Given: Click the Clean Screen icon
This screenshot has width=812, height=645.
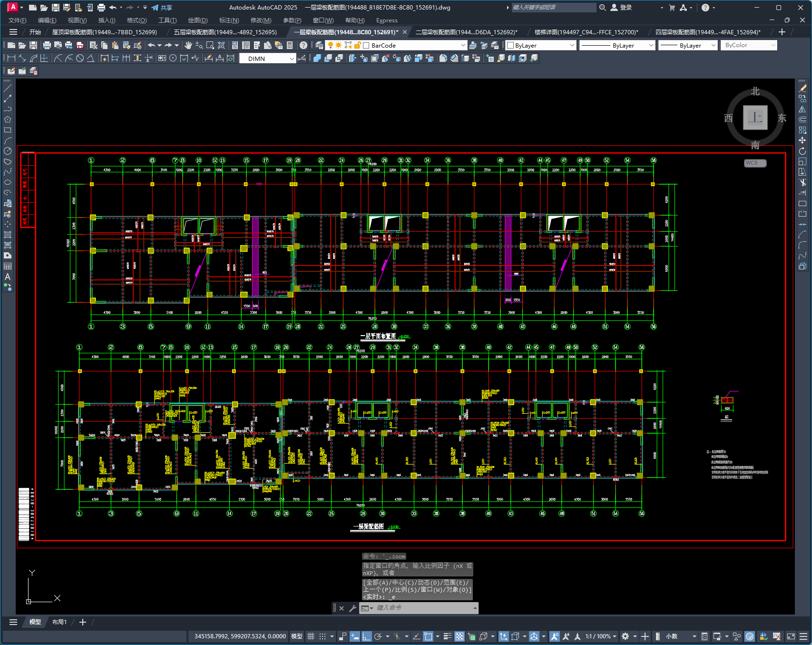Looking at the screenshot, I should (791, 636).
